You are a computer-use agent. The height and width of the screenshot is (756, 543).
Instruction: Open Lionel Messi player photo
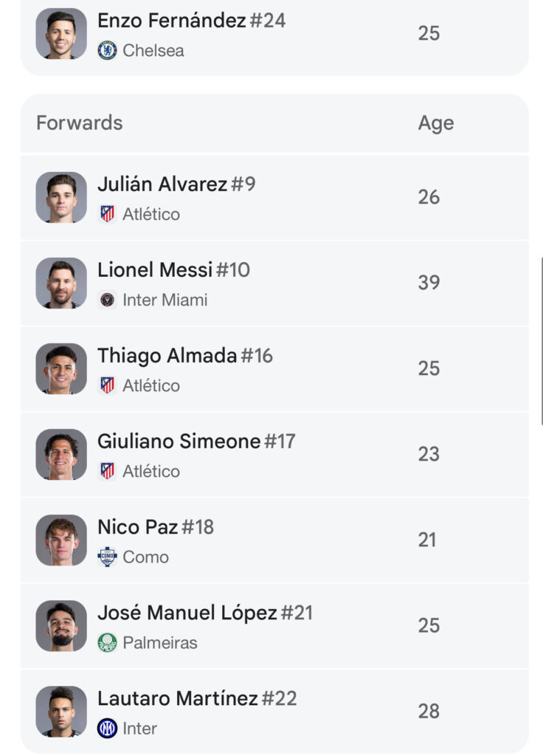click(61, 283)
